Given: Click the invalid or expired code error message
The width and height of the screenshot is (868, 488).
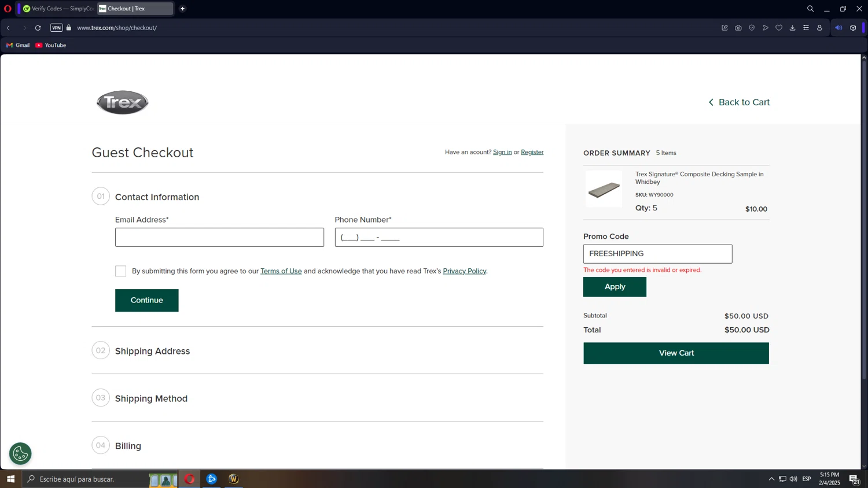Looking at the screenshot, I should pos(642,270).
